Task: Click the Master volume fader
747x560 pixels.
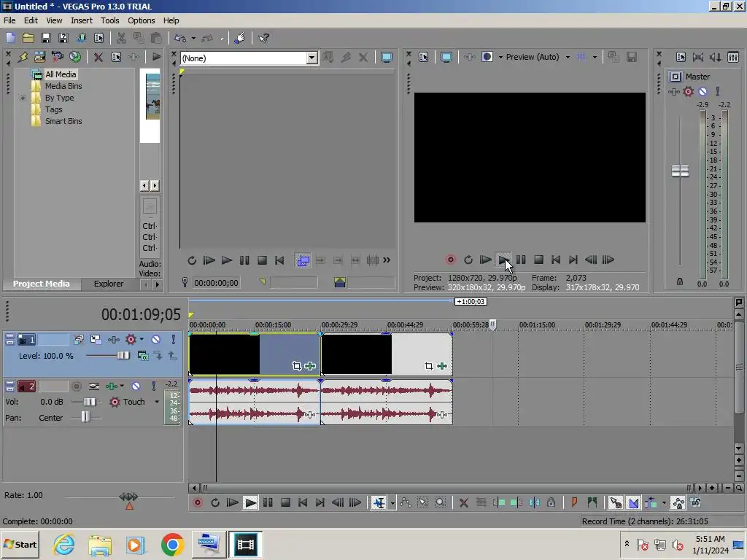Action: pyautogui.click(x=680, y=171)
